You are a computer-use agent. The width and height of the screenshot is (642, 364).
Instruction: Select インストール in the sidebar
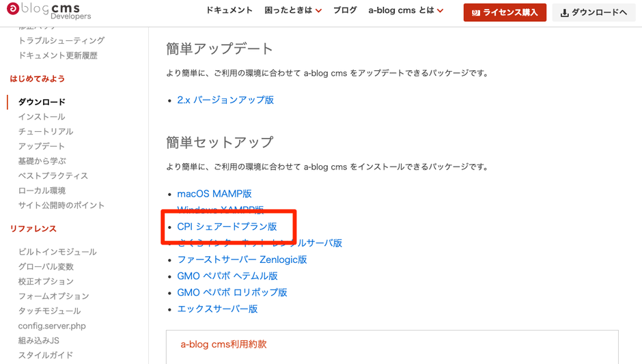click(42, 117)
